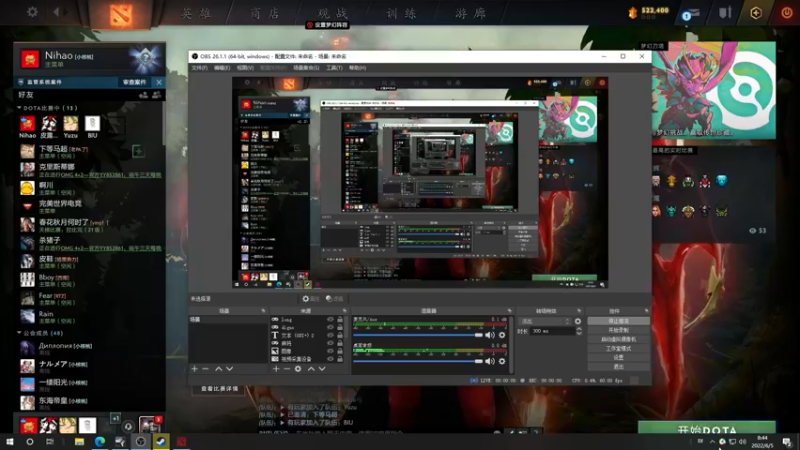Viewport: 800px width, 450px height.
Task: Open source properties gear under sources list
Action: tap(298, 369)
